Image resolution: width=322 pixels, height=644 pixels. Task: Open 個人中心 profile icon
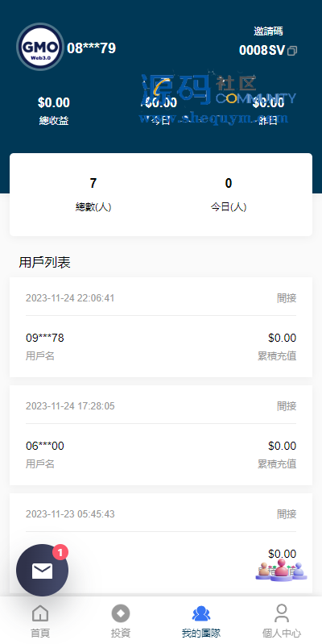pos(282,613)
